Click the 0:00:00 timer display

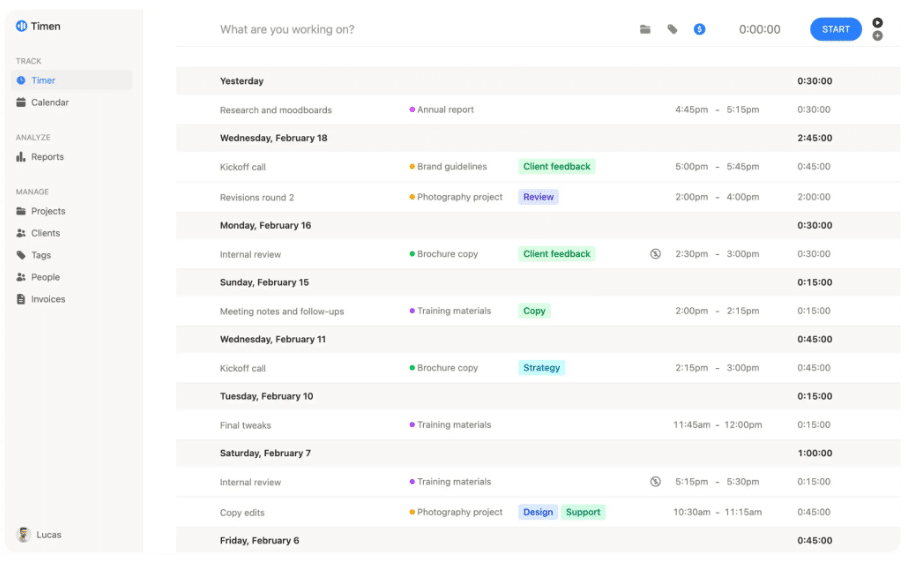759,30
